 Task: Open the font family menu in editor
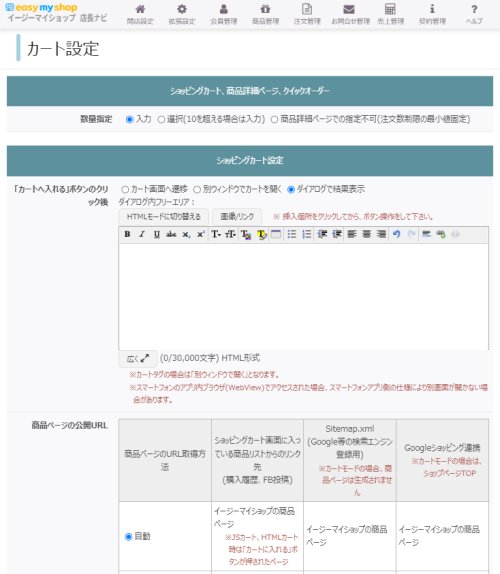[216, 234]
